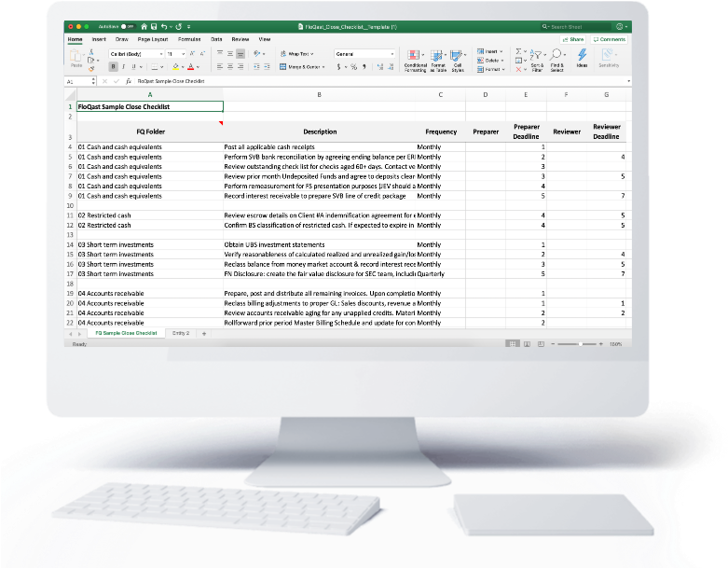Open Find & Select magnifier
Viewport: 728px width, 568px height.
coord(556,61)
